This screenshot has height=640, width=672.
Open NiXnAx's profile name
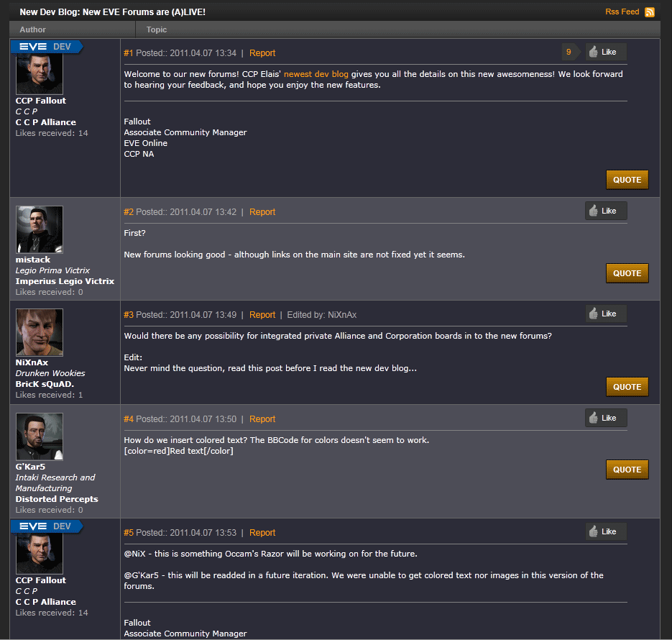pos(32,362)
